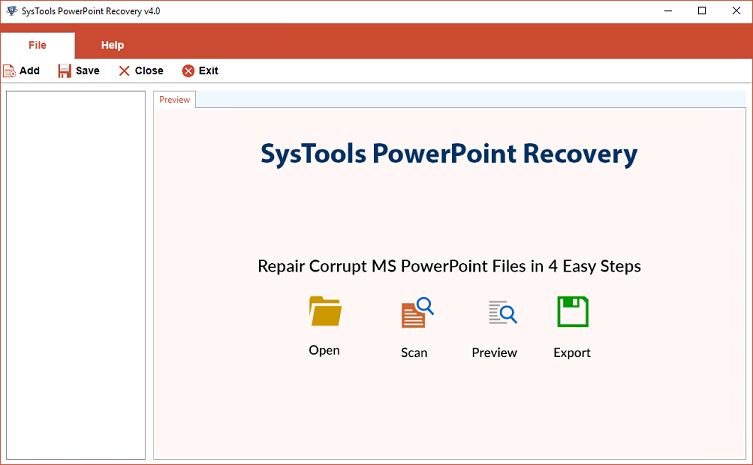Close the window with the title bar X
Image resolution: width=753 pixels, height=465 pixels.
pyautogui.click(x=736, y=11)
